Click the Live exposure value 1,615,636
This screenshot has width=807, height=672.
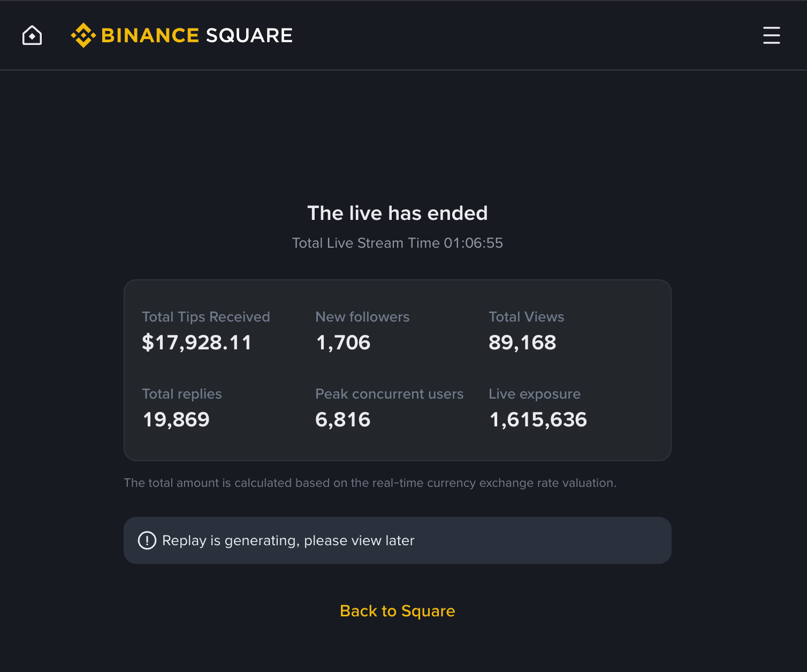538,420
